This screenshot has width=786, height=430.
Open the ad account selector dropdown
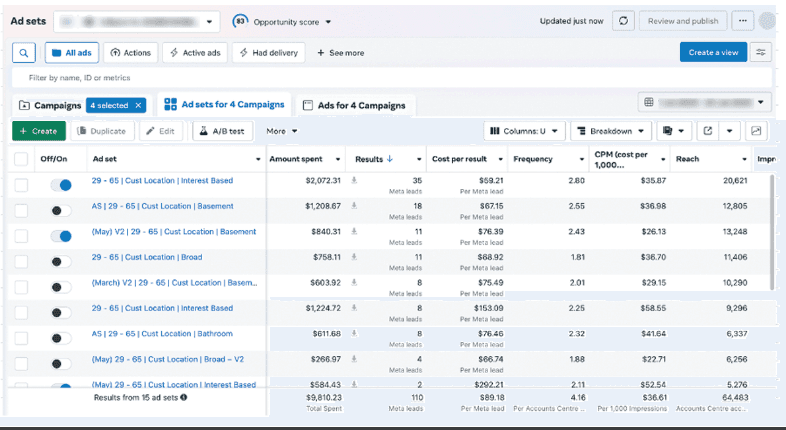point(136,22)
